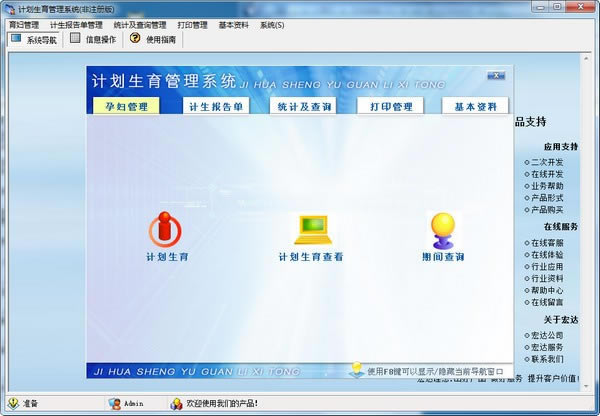Open the 系统(S) menu
The image size is (600, 416).
click(x=272, y=25)
